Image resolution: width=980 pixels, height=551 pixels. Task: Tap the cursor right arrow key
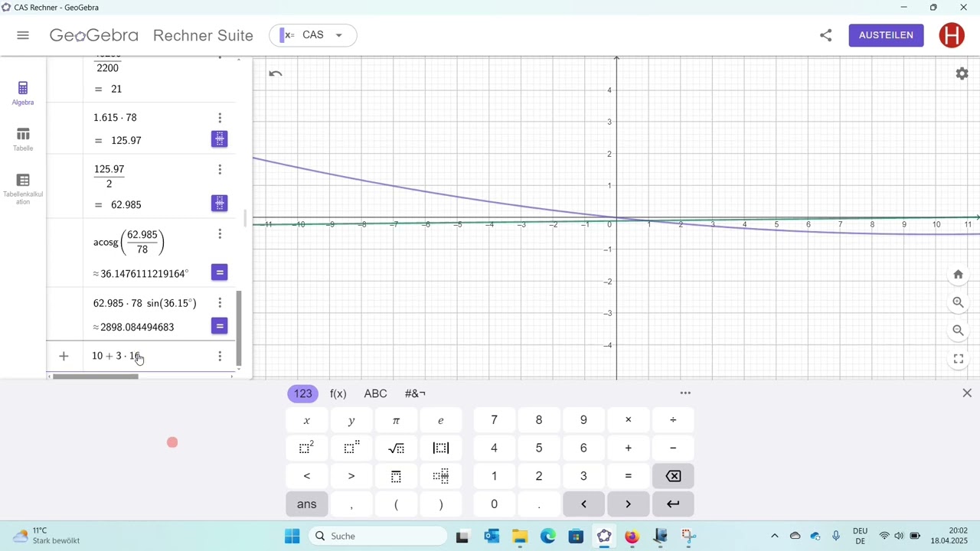tap(628, 504)
